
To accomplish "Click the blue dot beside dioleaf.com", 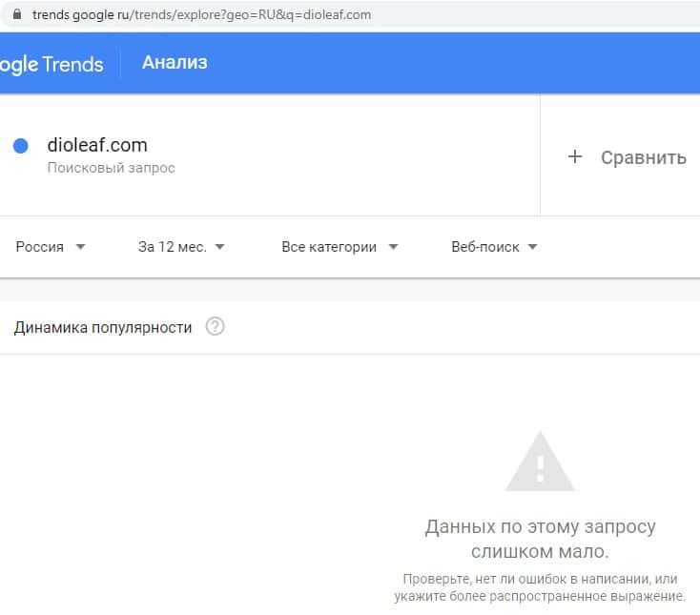I will click(20, 146).
